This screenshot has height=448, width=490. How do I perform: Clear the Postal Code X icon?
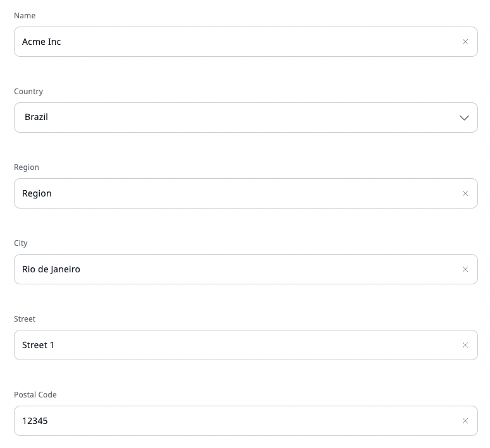[465, 421]
